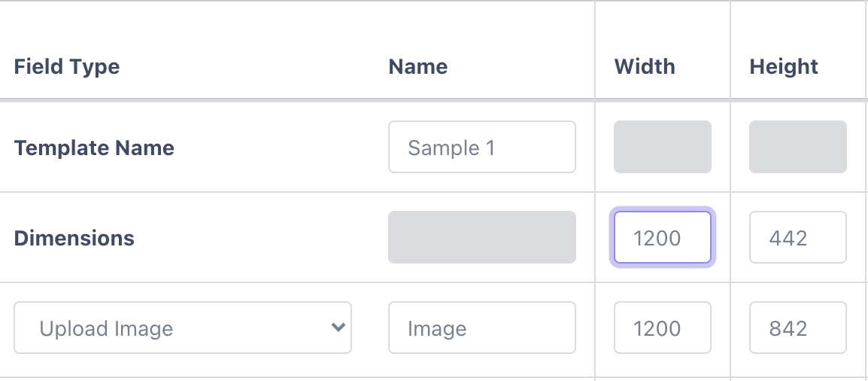Select the height field showing 842

tap(797, 328)
